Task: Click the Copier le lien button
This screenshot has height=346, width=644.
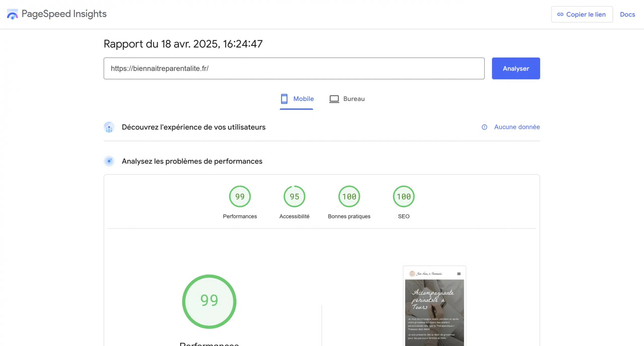Action: point(582,14)
